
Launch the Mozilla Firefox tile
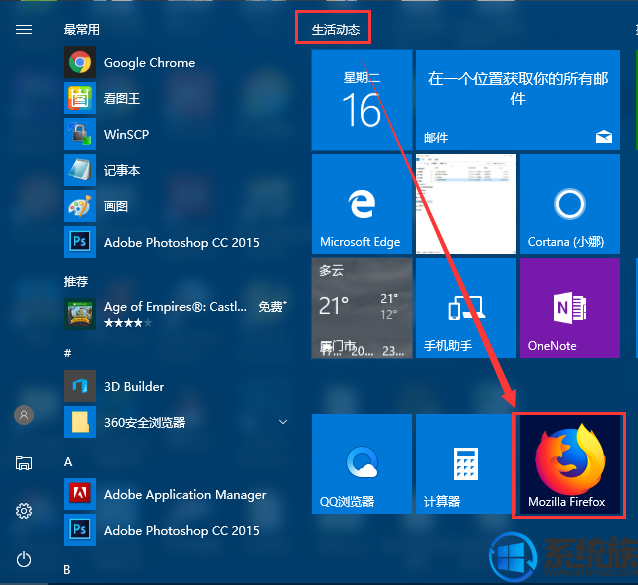(x=570, y=464)
